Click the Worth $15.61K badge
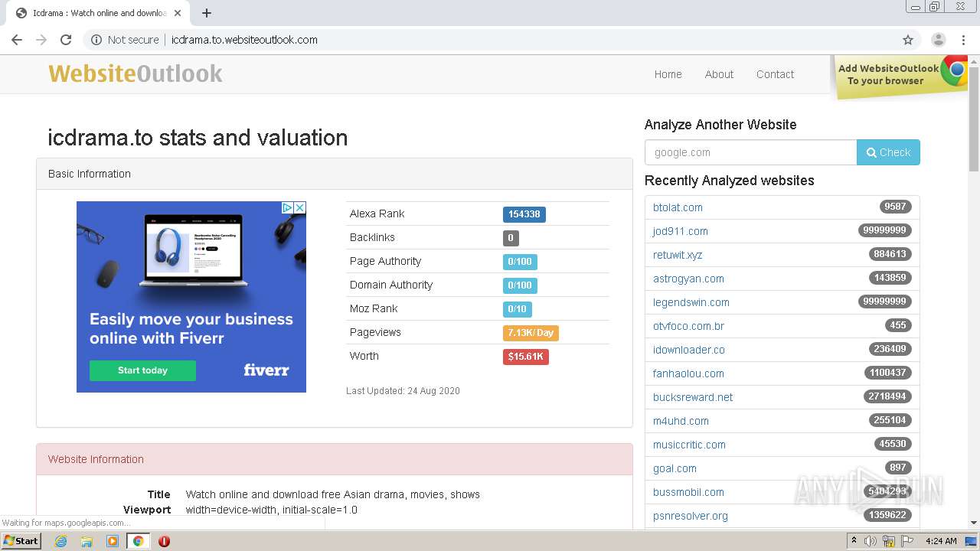 coord(526,357)
